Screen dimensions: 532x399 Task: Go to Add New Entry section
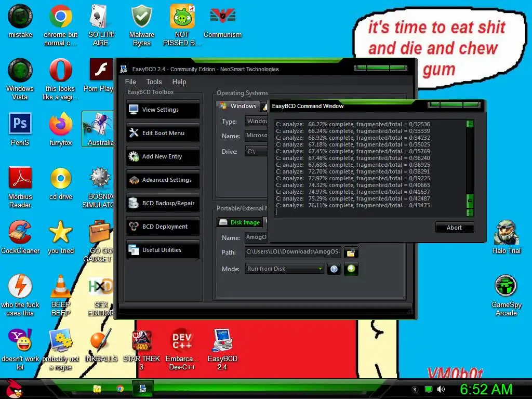click(x=163, y=156)
